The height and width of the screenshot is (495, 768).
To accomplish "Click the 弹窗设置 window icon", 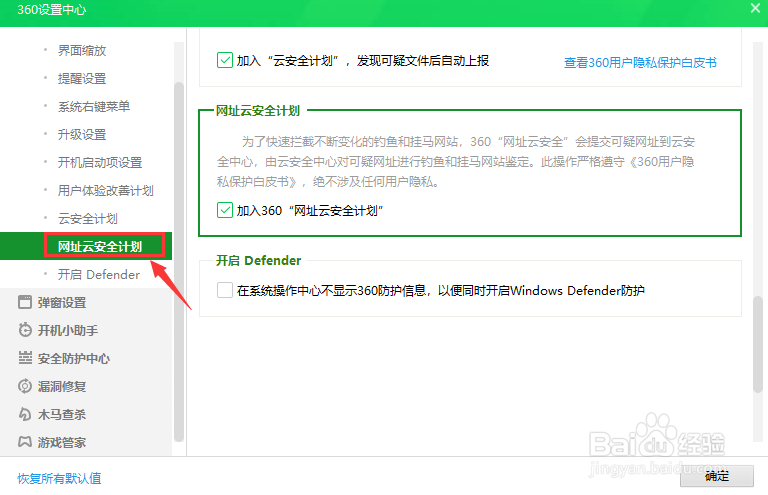I will point(25,302).
